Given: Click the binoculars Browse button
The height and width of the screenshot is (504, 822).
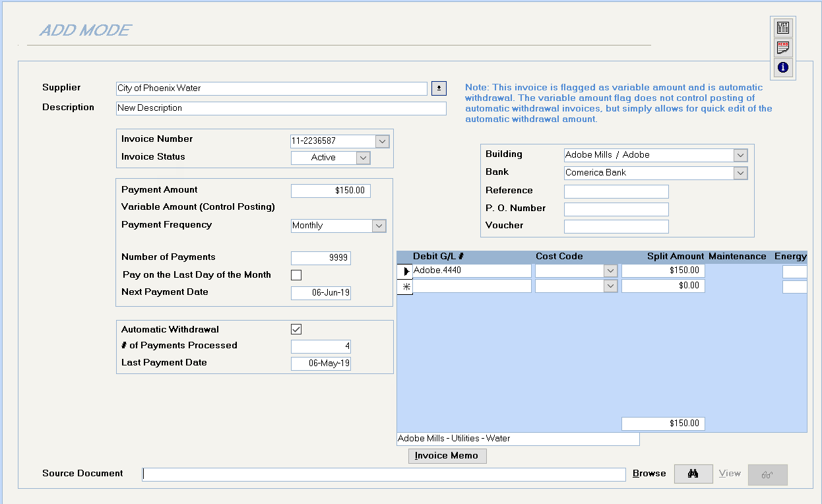Looking at the screenshot, I should click(693, 474).
